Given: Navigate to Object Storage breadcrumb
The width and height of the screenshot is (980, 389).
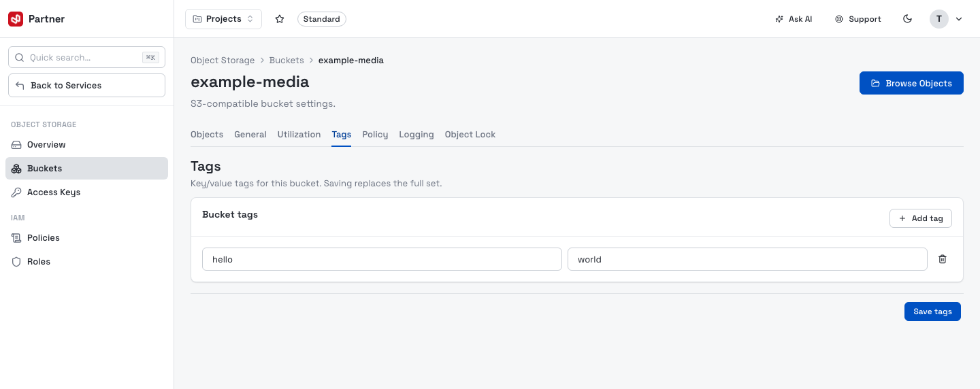Looking at the screenshot, I should tap(223, 61).
